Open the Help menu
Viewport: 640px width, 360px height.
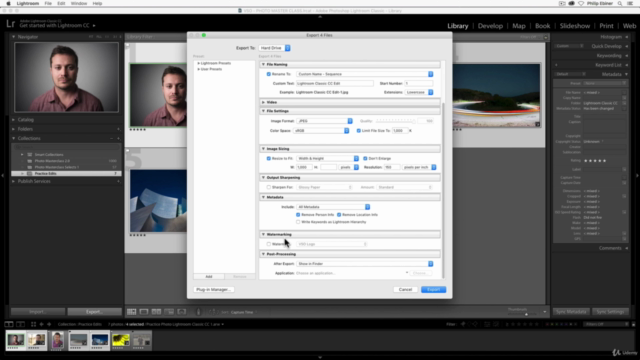tap(97, 3)
